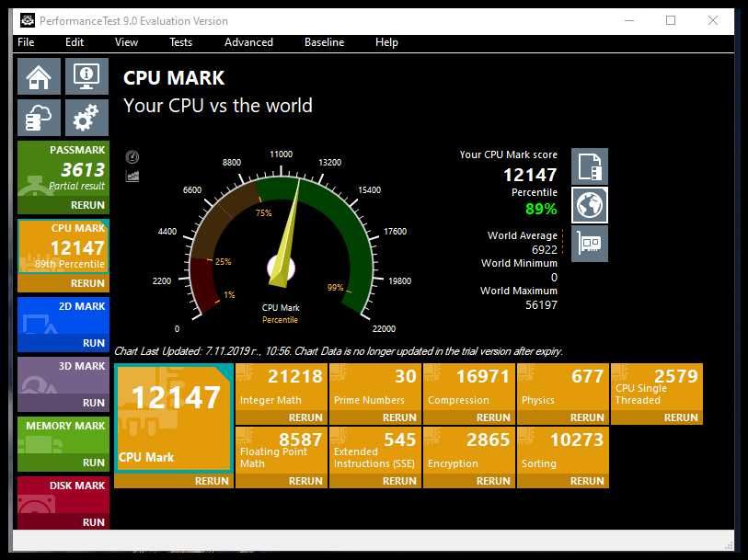Open the CPU results document icon

point(590,166)
